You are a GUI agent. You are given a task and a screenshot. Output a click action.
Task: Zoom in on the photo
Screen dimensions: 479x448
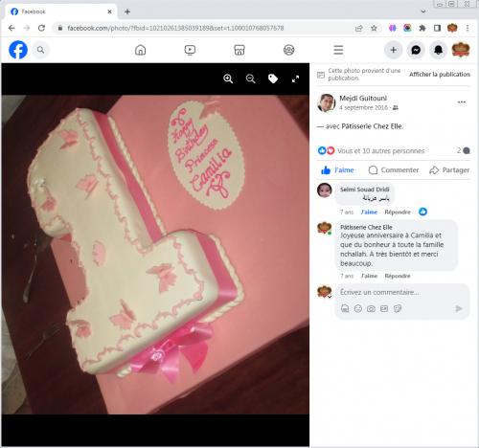click(228, 78)
